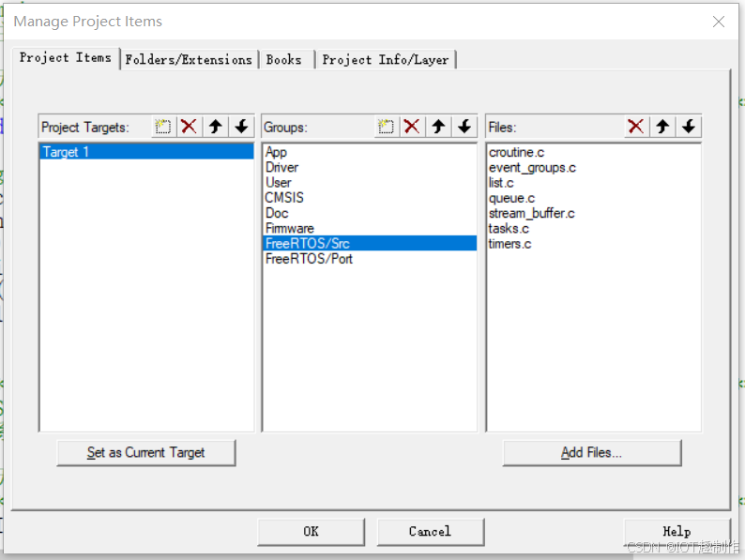Select Target 1 in Project Targets

point(146,152)
